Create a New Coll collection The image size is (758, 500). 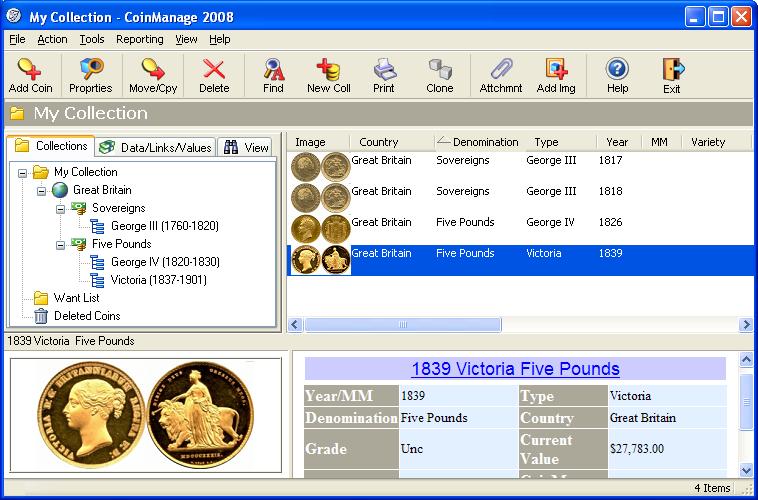pyautogui.click(x=329, y=69)
